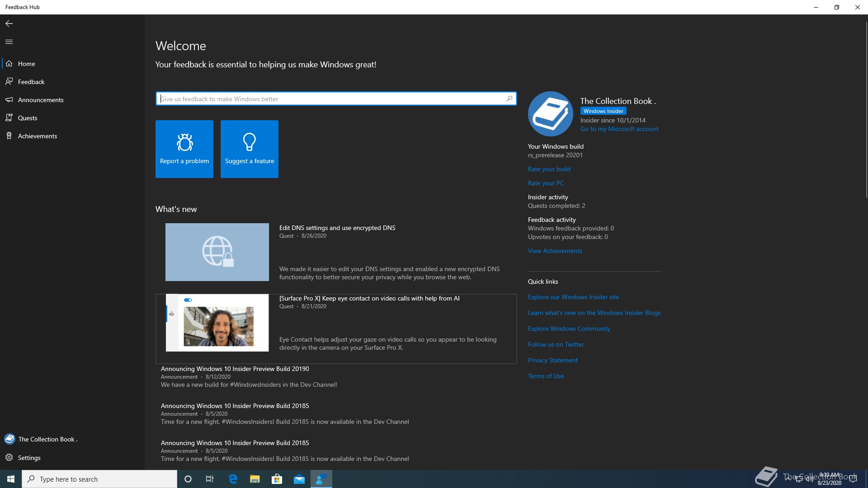The image size is (868, 488).
Task: Click the View Achievements link
Action: tap(555, 251)
